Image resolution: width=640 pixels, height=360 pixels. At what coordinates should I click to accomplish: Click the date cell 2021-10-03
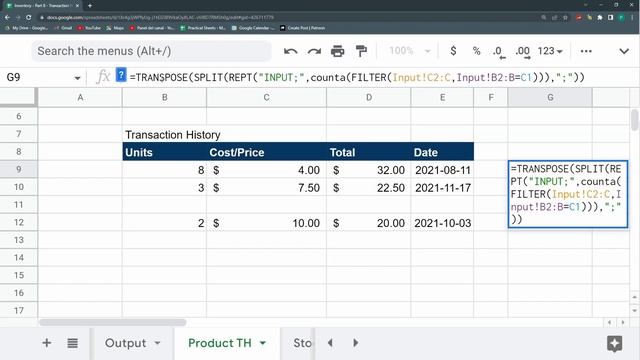point(442,223)
